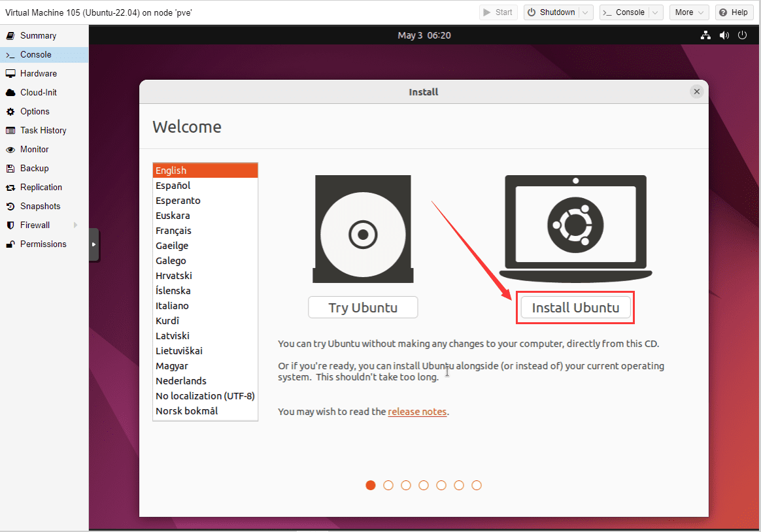
Task: Click the Help button
Action: pos(734,12)
